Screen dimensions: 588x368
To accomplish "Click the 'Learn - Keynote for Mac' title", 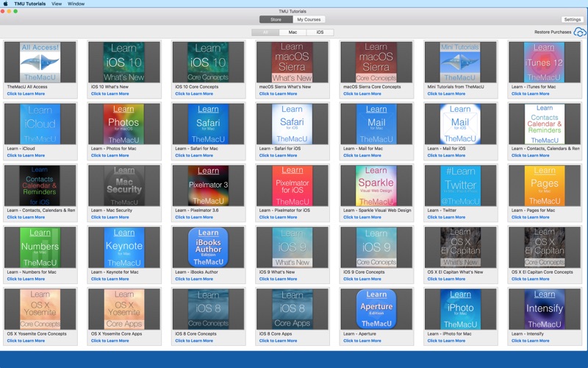I will pyautogui.click(x=115, y=272).
